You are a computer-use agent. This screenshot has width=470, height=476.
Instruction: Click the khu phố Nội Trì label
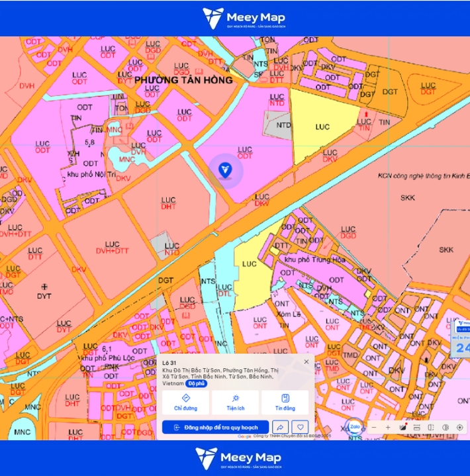coord(91,174)
